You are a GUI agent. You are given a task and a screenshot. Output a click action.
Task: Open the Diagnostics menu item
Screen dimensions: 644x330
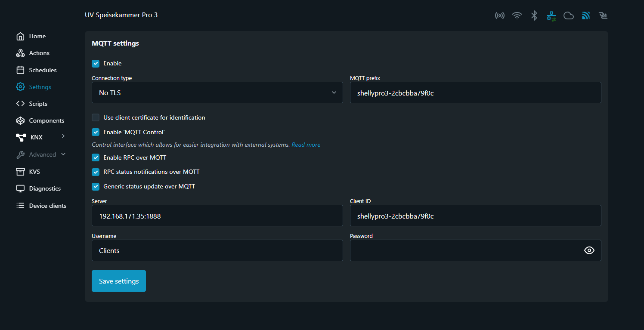[x=44, y=188]
